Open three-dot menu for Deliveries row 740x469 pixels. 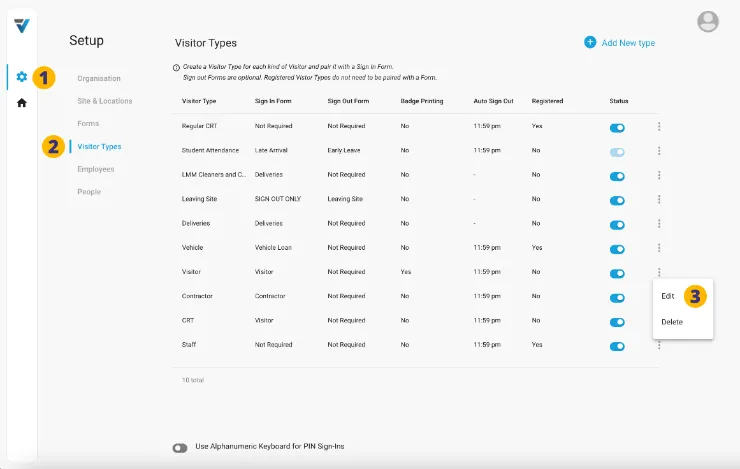point(659,224)
